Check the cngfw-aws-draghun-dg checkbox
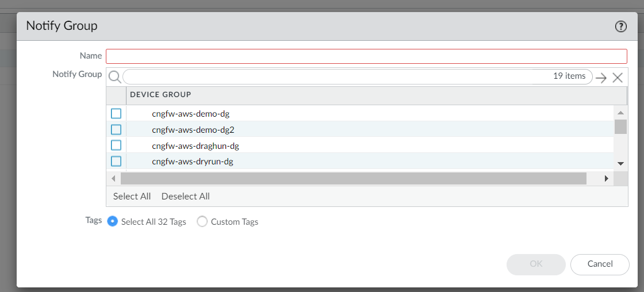Screen dimensions: 644x292 116,145
